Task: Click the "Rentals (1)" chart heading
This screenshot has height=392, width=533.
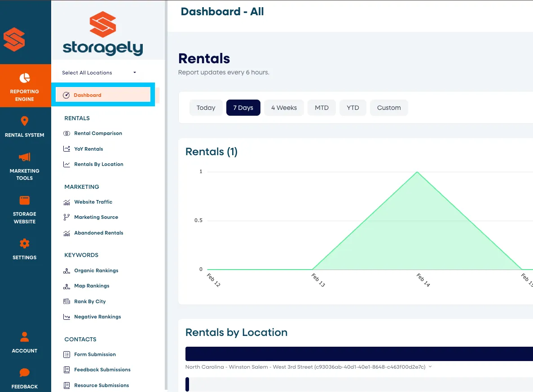Action: [x=211, y=152]
